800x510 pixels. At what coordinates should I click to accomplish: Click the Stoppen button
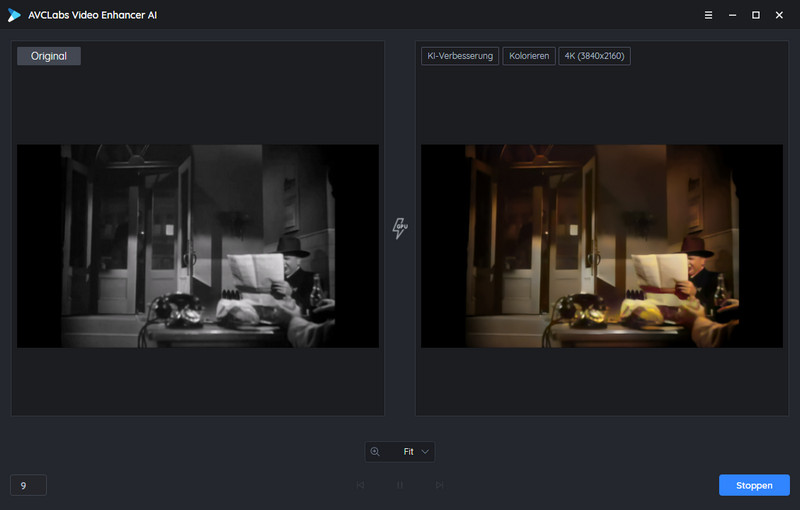pos(754,486)
